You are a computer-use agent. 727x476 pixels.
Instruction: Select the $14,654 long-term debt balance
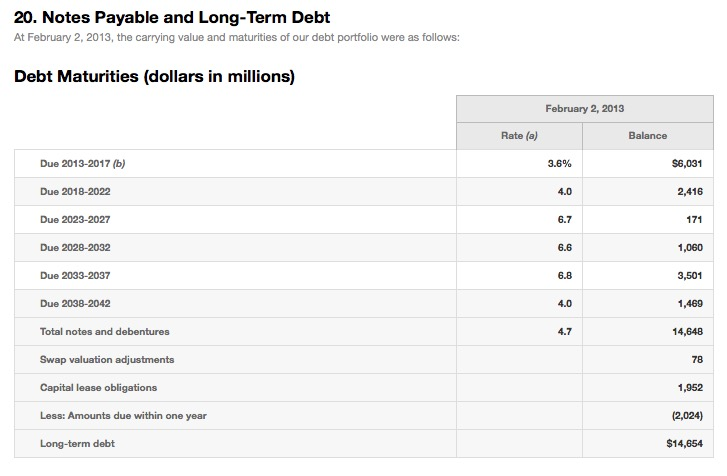684,443
